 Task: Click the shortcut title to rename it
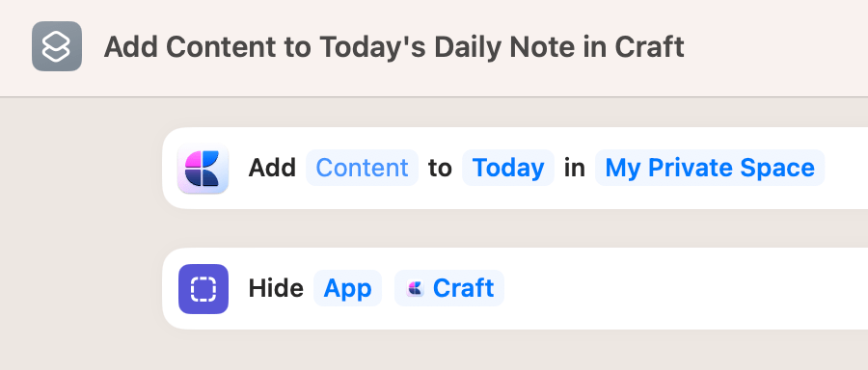point(393,47)
